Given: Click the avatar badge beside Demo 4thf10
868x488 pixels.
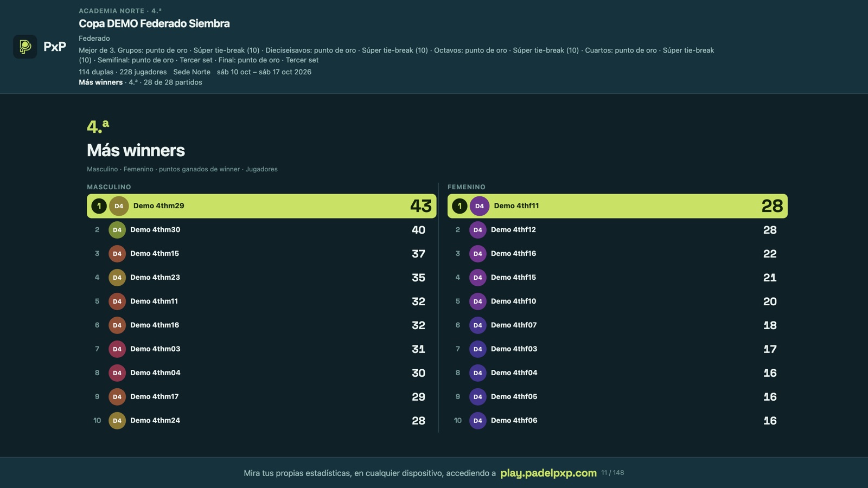Looking at the screenshot, I should (478, 301).
